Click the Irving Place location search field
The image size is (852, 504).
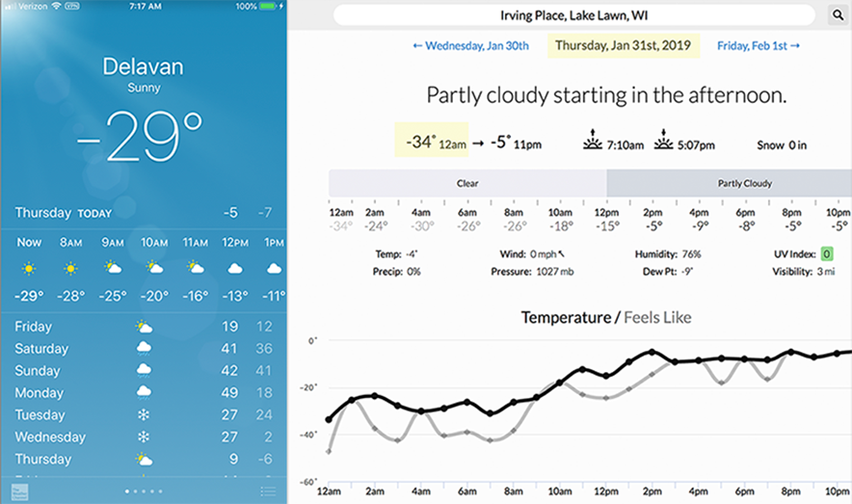[x=578, y=15]
